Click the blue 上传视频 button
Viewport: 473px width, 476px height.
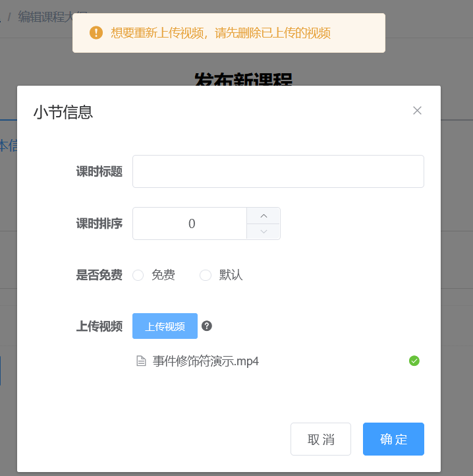165,326
